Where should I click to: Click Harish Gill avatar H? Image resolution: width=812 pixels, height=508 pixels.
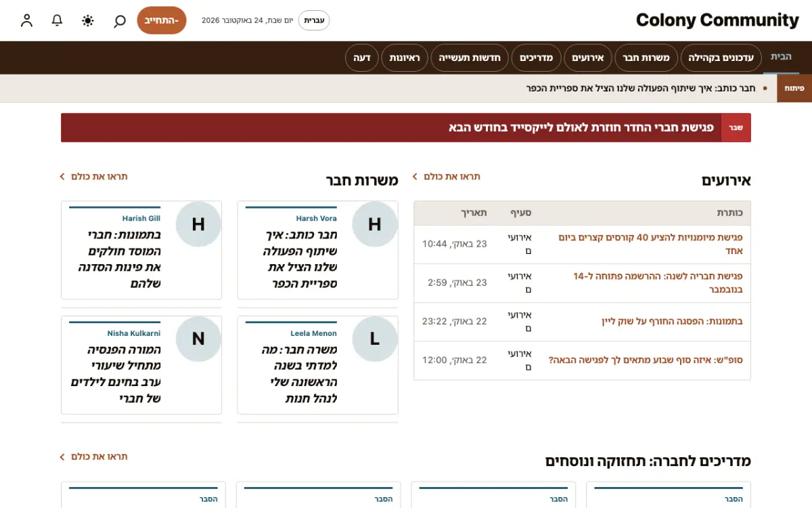click(x=198, y=224)
